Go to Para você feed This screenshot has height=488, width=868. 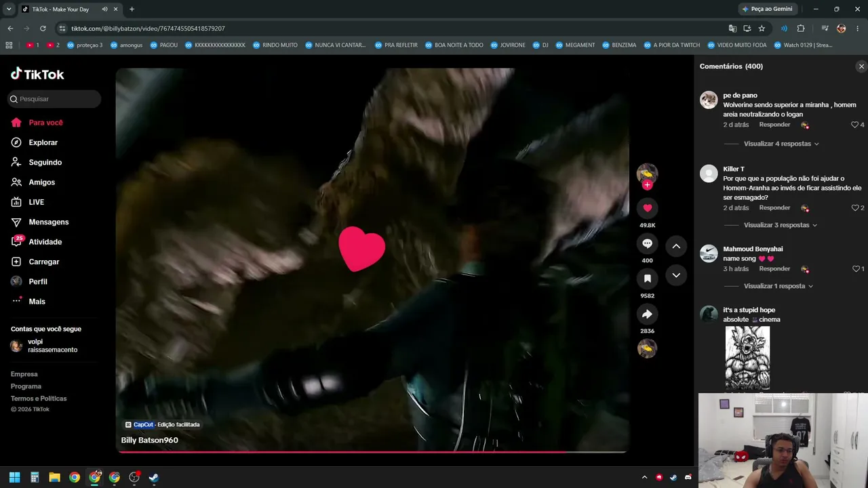[x=45, y=123]
